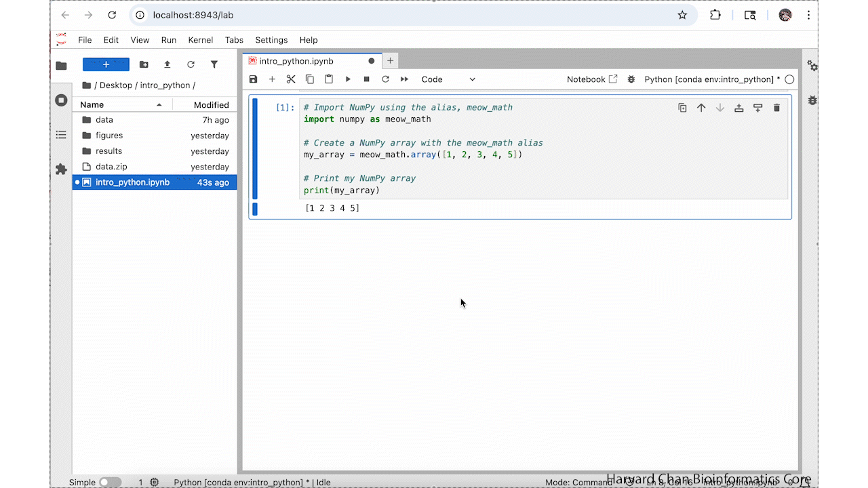Toggle the Simple interface mode switch
The image size is (868, 488).
tap(110, 482)
